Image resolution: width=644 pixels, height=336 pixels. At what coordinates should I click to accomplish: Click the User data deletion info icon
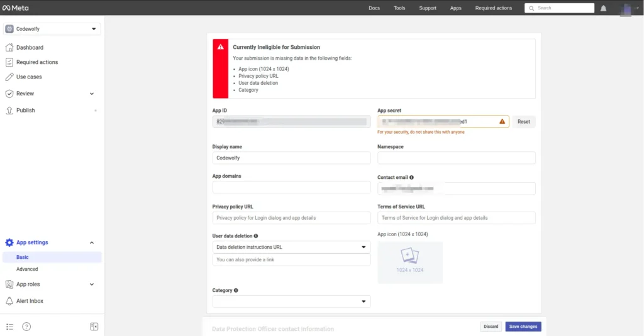256,236
